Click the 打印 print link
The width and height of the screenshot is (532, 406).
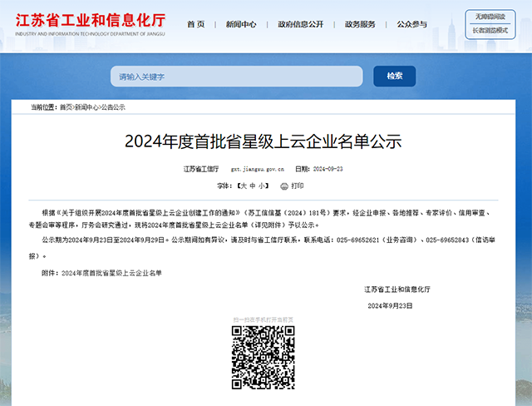[298, 186]
